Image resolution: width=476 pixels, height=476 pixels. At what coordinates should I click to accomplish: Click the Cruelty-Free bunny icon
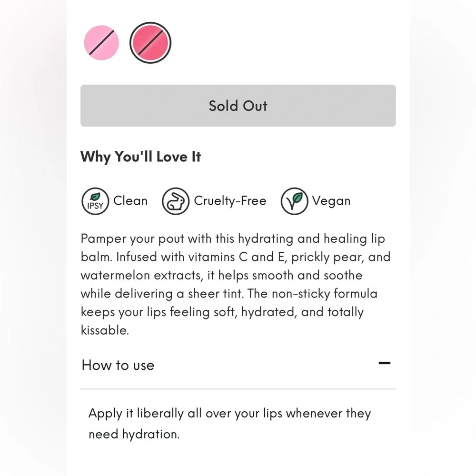click(x=176, y=201)
